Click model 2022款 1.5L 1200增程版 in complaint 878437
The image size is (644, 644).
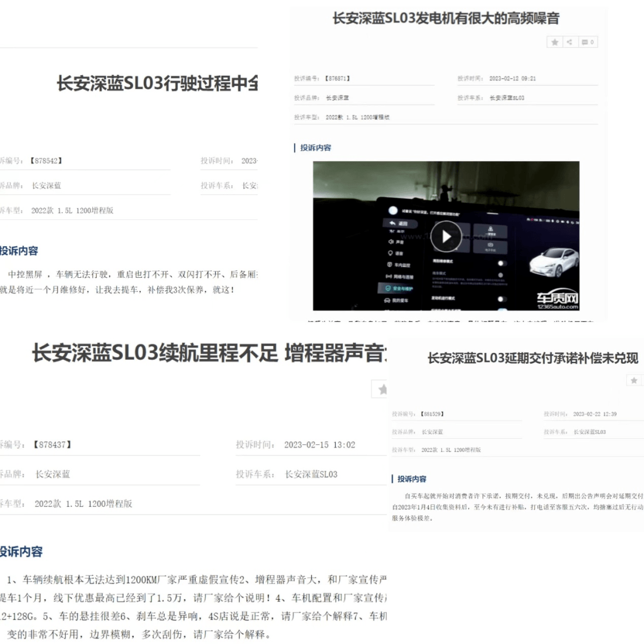click(x=83, y=503)
